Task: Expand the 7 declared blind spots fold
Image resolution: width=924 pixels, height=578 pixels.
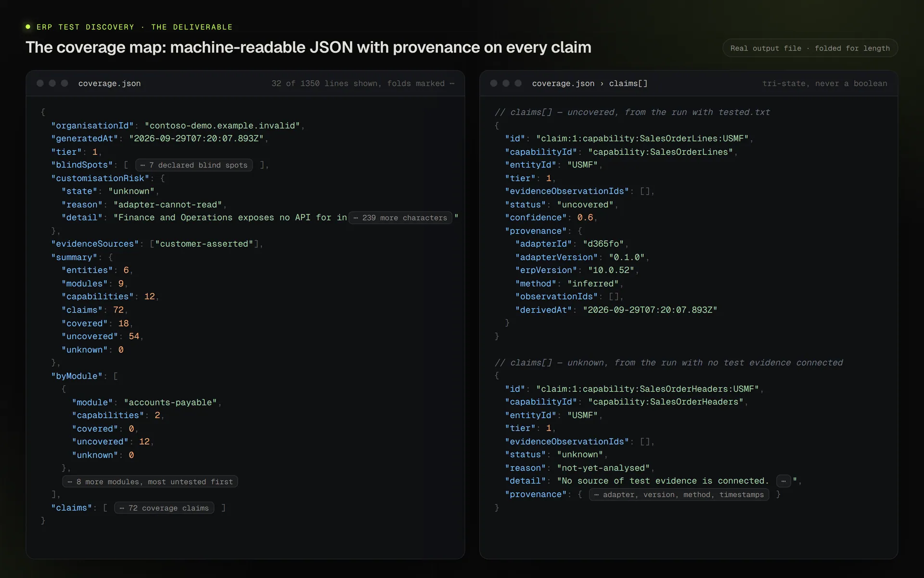Action: tap(194, 165)
